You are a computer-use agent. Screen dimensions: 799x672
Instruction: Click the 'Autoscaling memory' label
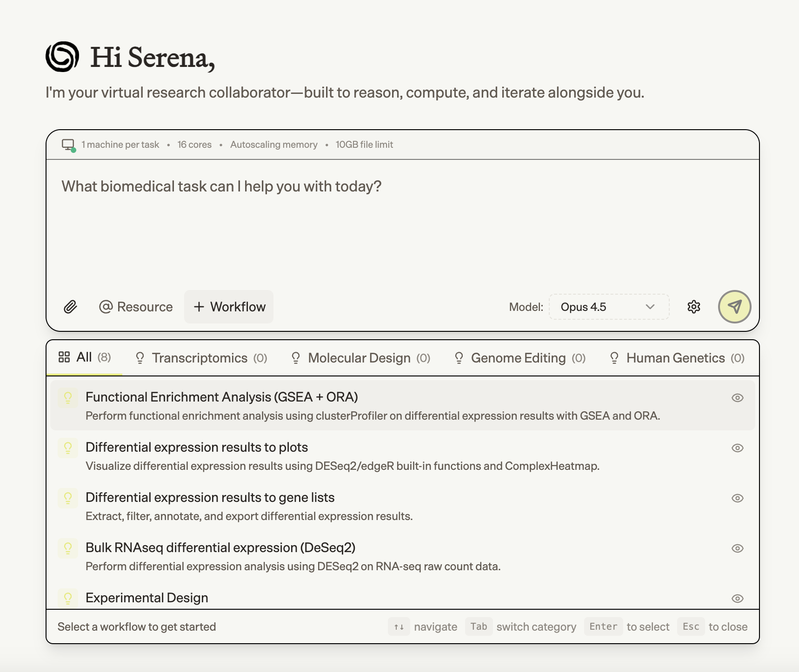[274, 145]
